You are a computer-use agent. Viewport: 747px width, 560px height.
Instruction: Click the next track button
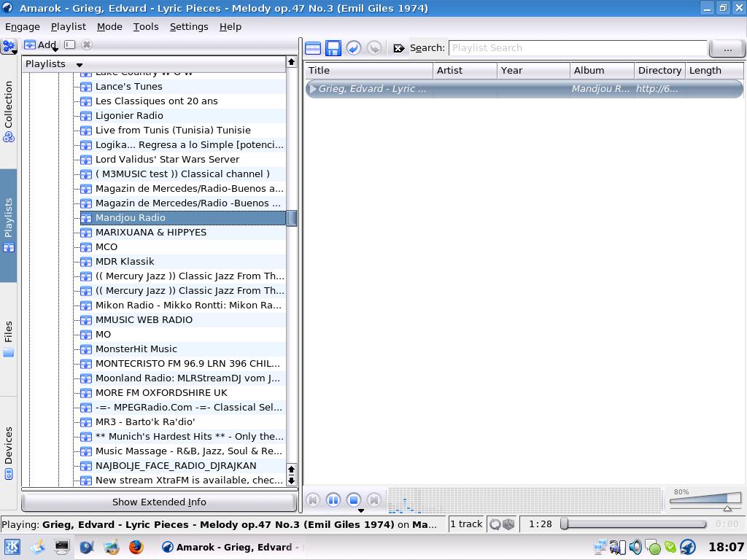pyautogui.click(x=374, y=500)
